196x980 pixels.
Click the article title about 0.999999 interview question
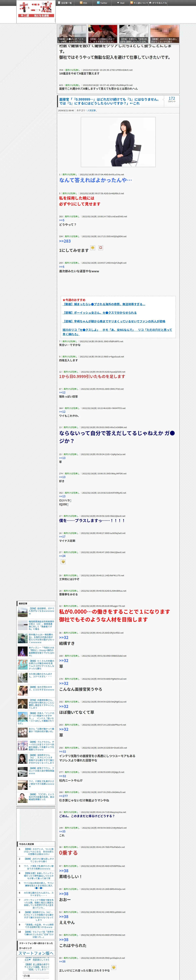coord(109,101)
